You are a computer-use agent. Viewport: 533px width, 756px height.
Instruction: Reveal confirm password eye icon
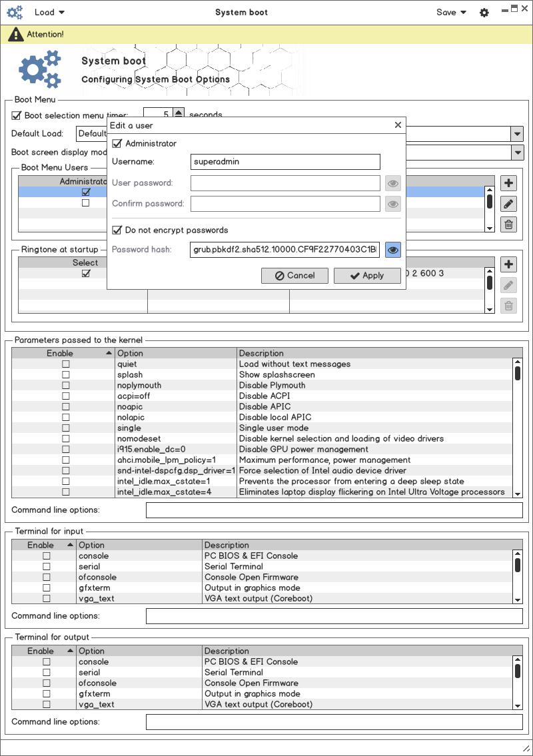click(x=393, y=204)
